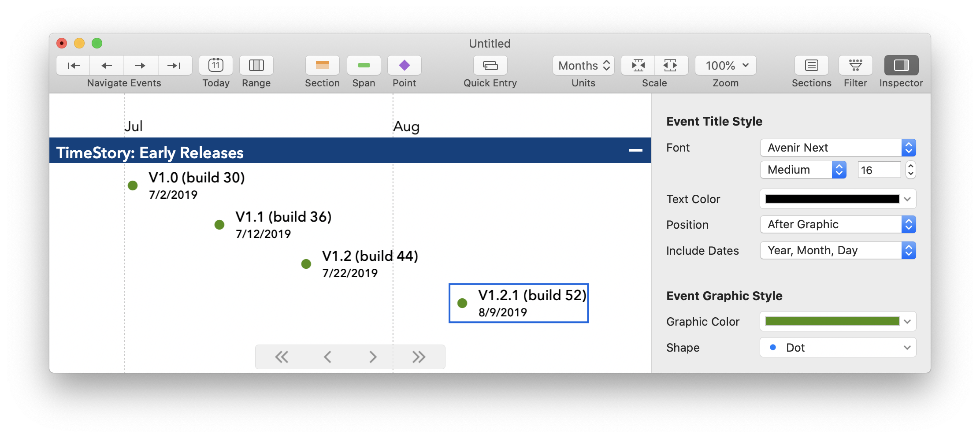
Task: Open the Sections list
Action: 811,65
